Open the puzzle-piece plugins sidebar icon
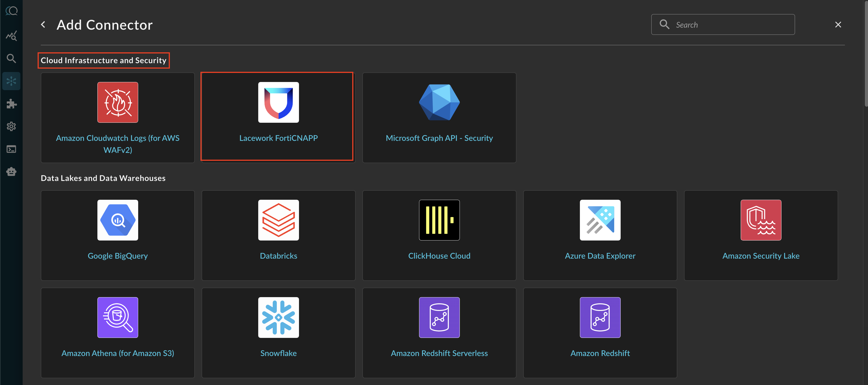Image resolution: width=868 pixels, height=385 pixels. click(x=12, y=104)
